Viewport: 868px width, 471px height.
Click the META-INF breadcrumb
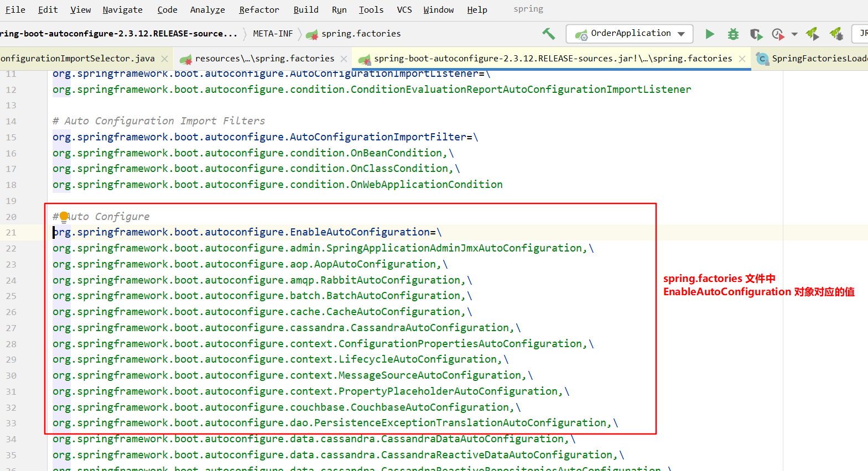pyautogui.click(x=273, y=34)
